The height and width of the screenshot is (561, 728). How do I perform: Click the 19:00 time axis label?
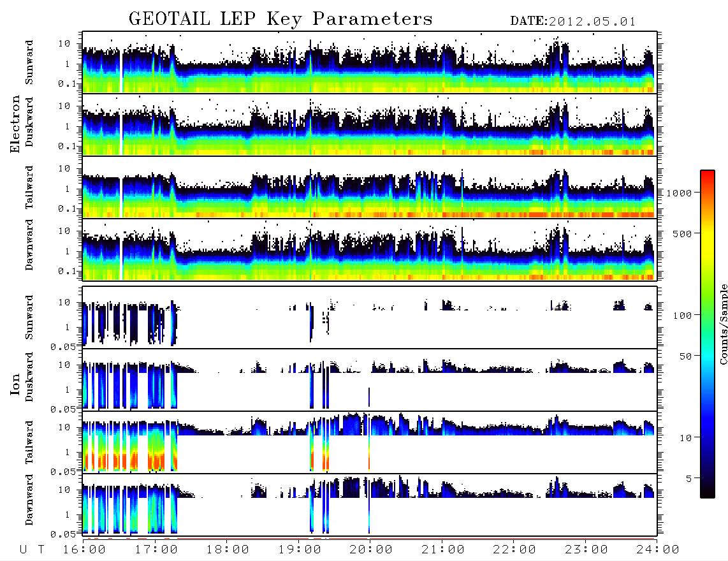point(300,550)
